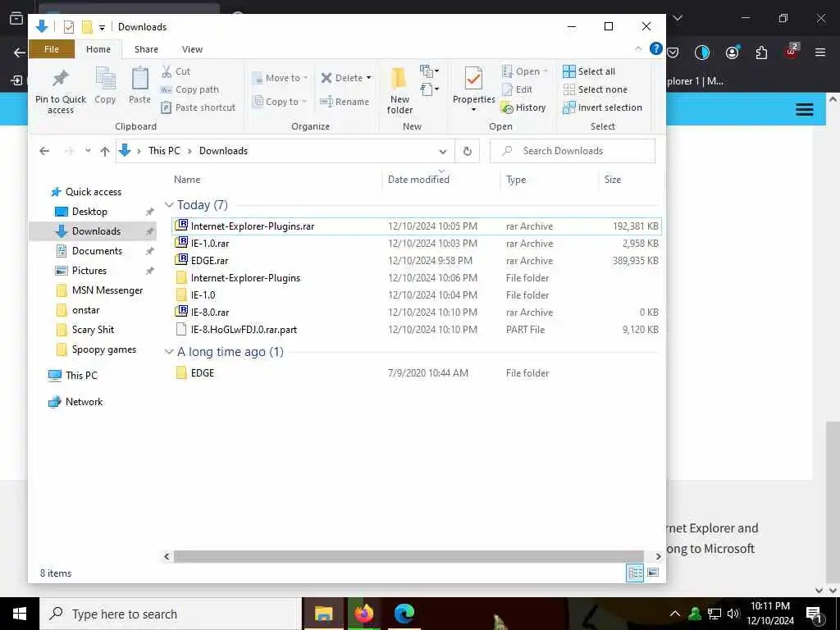
Task: Select the IE-1.0 file folder
Action: (x=417, y=295)
